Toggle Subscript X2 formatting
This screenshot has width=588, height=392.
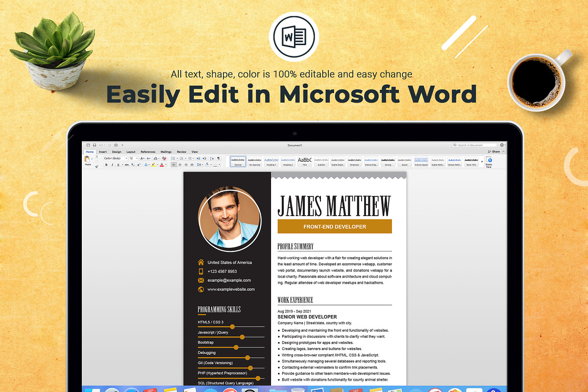133,165
